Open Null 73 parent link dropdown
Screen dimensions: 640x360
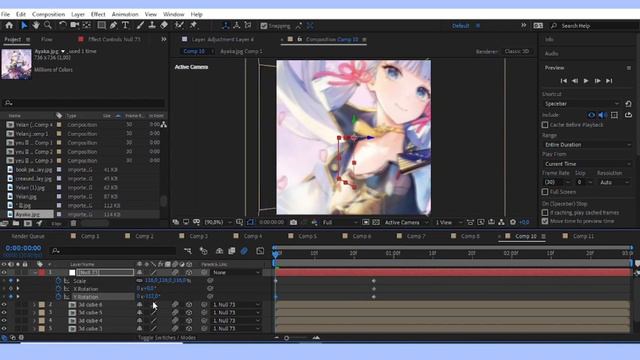coord(236,272)
